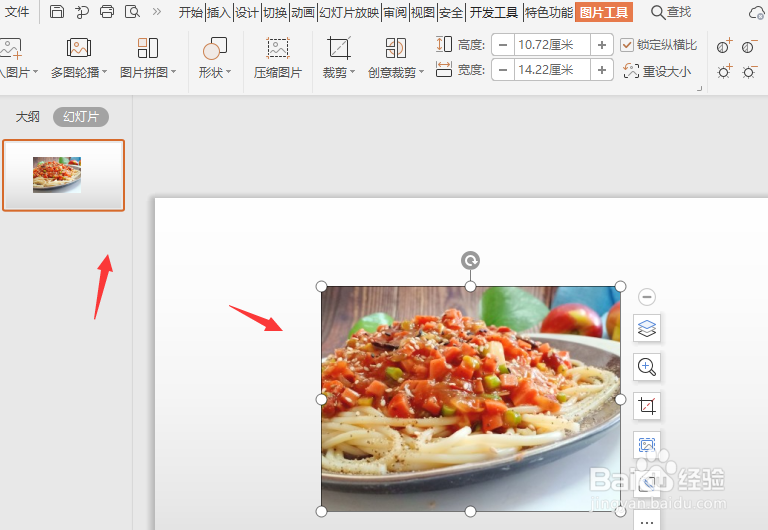Screen dimensions: 768x530
Task: Click the pasta image on the slide
Action: coord(471,399)
